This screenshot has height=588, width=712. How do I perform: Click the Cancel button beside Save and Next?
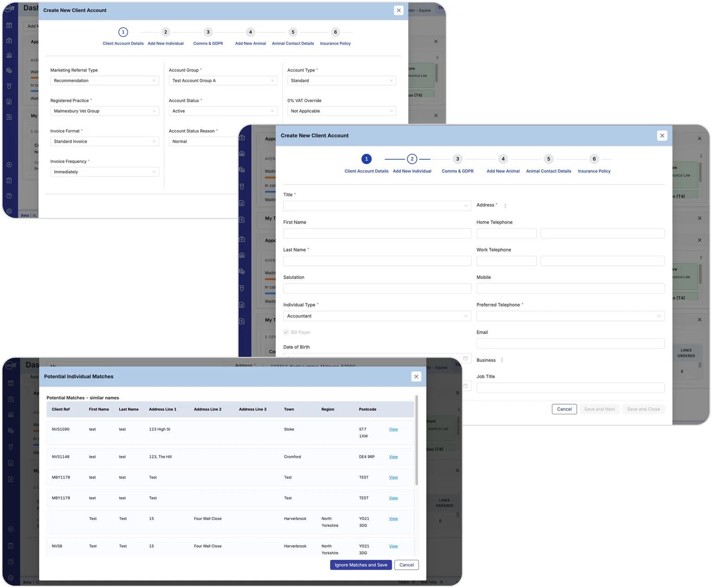(x=564, y=409)
